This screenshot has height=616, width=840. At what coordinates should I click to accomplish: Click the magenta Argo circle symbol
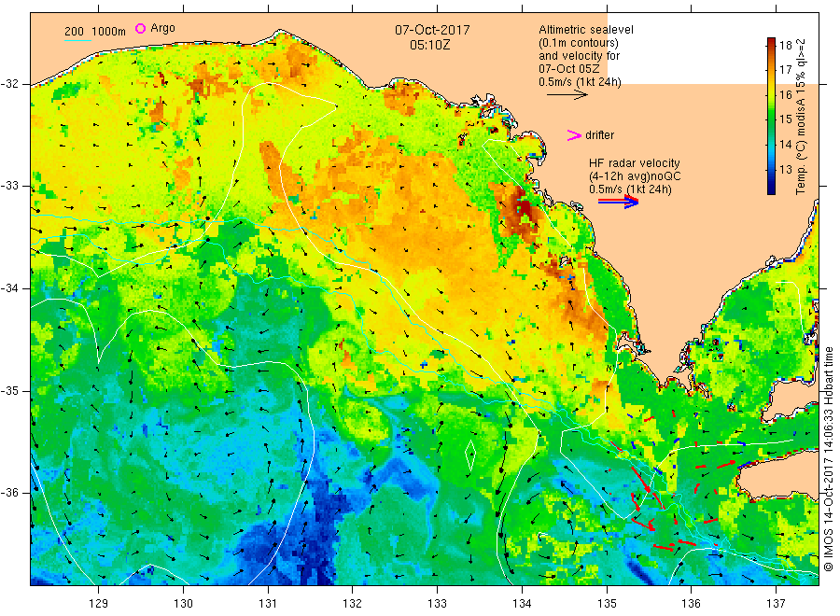140,28
